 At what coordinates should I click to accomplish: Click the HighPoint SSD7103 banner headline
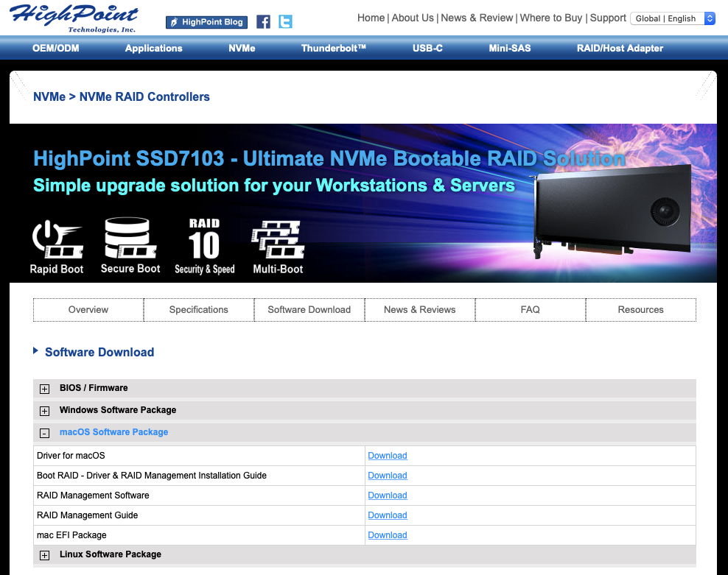coord(329,159)
